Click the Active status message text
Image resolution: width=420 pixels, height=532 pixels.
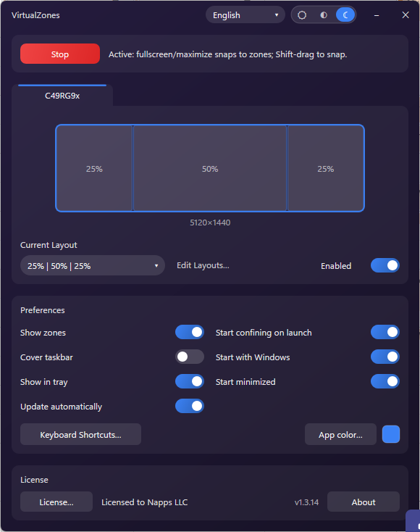(x=228, y=54)
